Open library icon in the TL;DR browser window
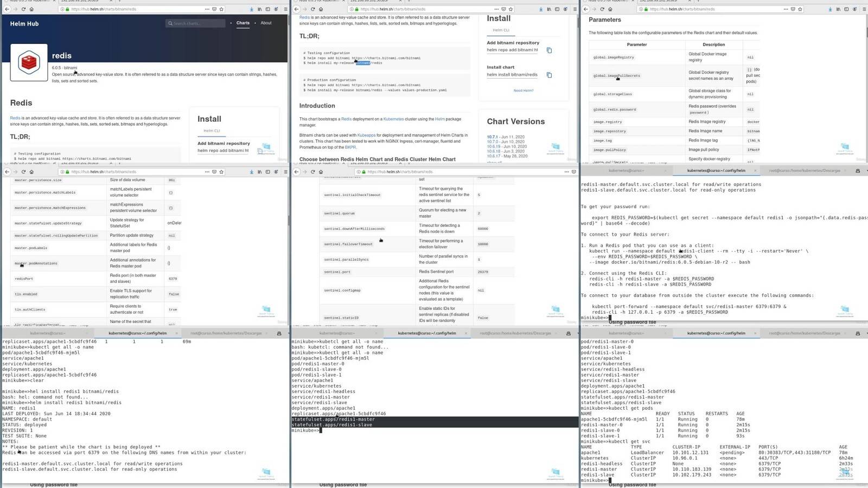The width and height of the screenshot is (868, 488). click(548, 9)
